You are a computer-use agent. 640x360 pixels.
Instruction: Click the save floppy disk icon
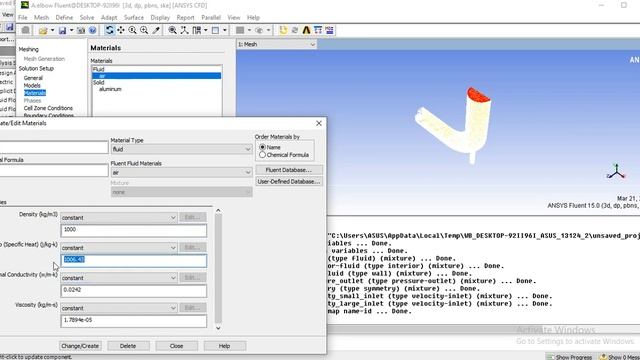(62, 30)
